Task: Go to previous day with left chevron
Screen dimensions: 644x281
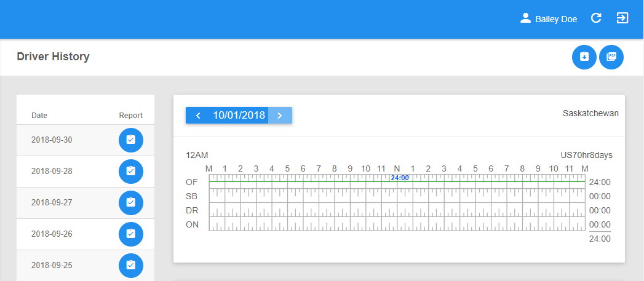Action: 197,116
